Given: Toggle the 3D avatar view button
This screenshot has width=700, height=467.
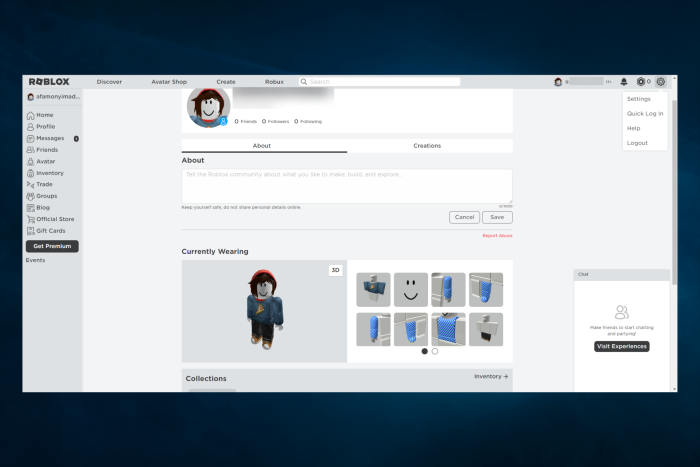Looking at the screenshot, I should (335, 270).
